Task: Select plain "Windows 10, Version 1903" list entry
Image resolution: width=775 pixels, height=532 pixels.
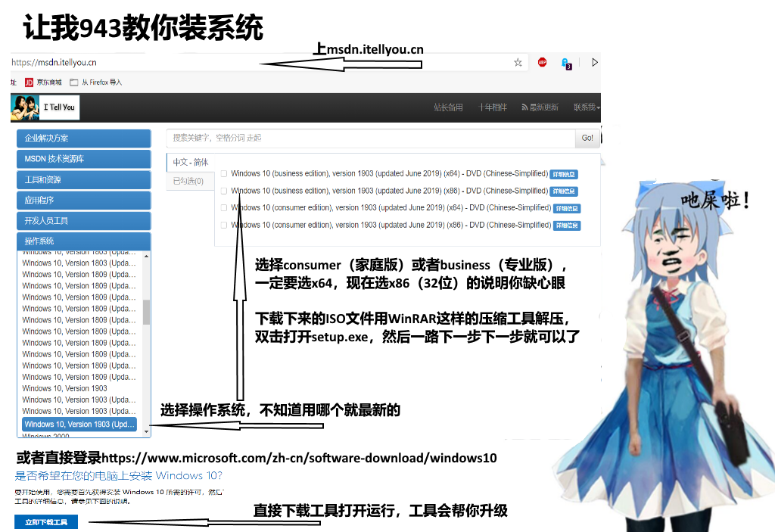Action: coord(65,389)
